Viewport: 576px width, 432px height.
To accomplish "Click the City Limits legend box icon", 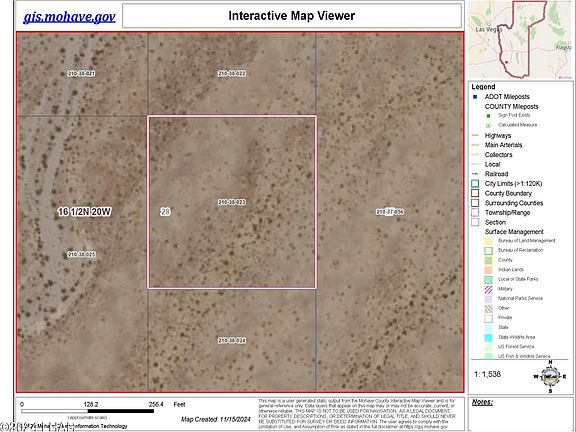I will pos(475,184).
